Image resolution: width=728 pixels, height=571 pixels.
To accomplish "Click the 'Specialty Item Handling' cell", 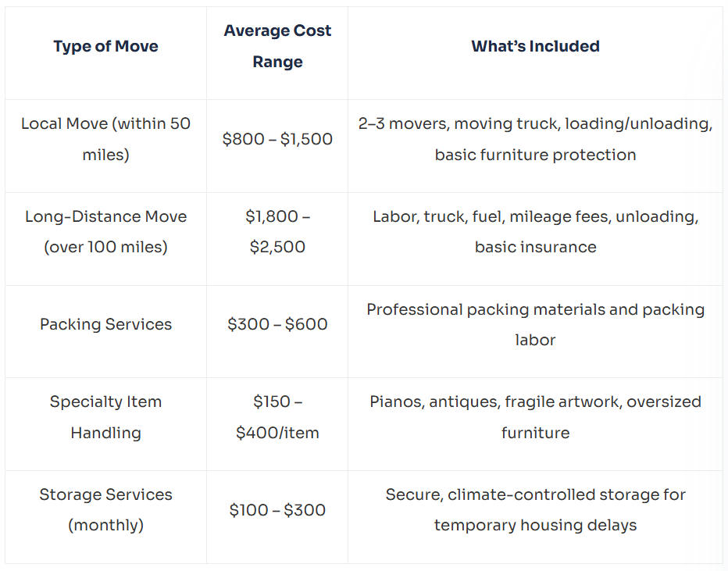I will (106, 424).
